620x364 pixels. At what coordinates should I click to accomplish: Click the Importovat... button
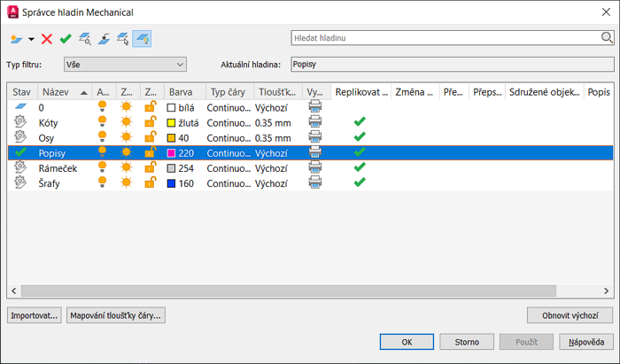coord(35,315)
